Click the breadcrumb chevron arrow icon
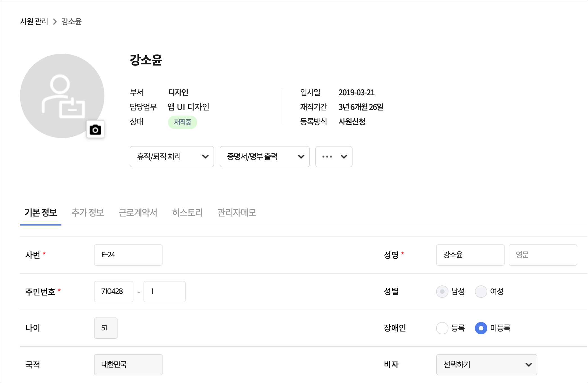 [55, 22]
